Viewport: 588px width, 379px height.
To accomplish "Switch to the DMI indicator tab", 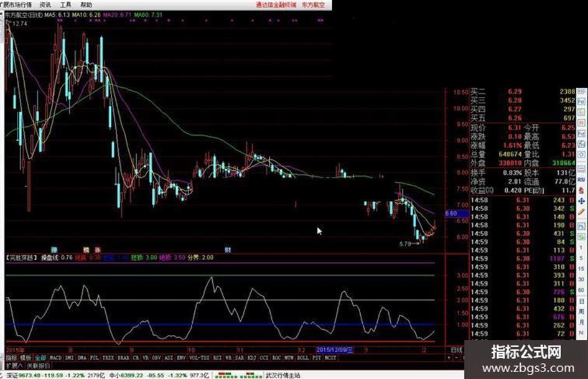I will (x=69, y=358).
